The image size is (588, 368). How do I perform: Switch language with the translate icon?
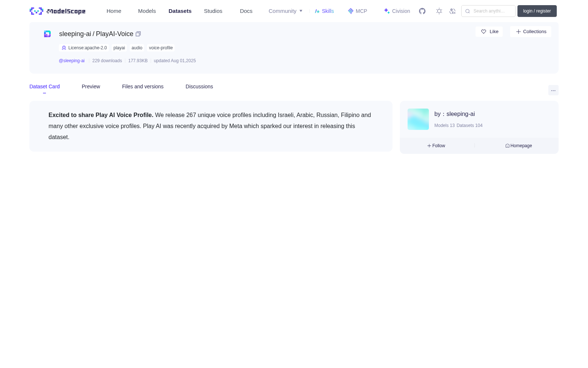(452, 11)
